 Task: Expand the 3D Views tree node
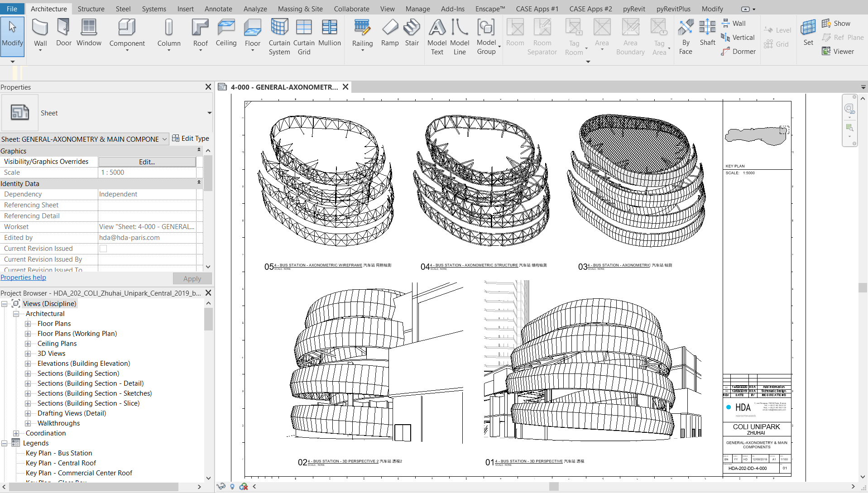click(x=28, y=354)
